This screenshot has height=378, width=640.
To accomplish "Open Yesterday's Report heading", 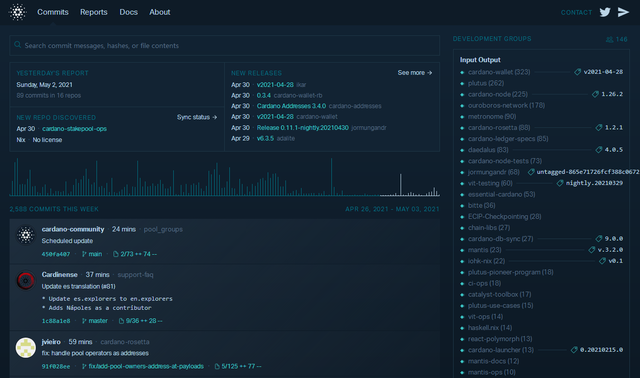I will pos(52,73).
